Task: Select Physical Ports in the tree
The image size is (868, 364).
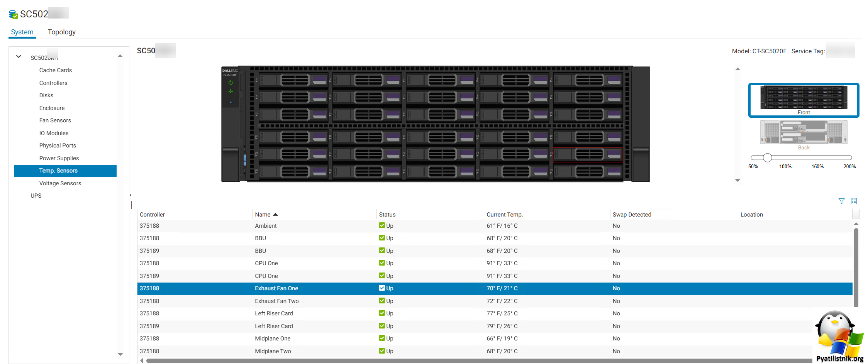Action: click(x=58, y=146)
